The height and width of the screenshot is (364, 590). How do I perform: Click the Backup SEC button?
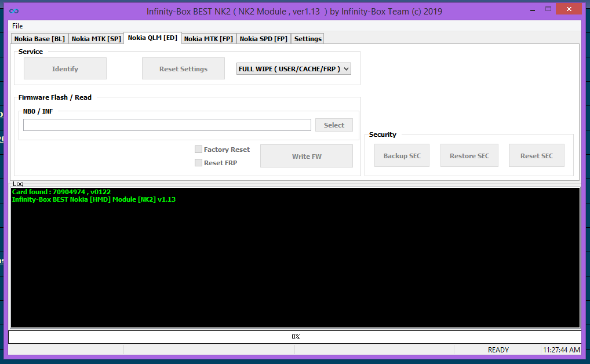402,155
